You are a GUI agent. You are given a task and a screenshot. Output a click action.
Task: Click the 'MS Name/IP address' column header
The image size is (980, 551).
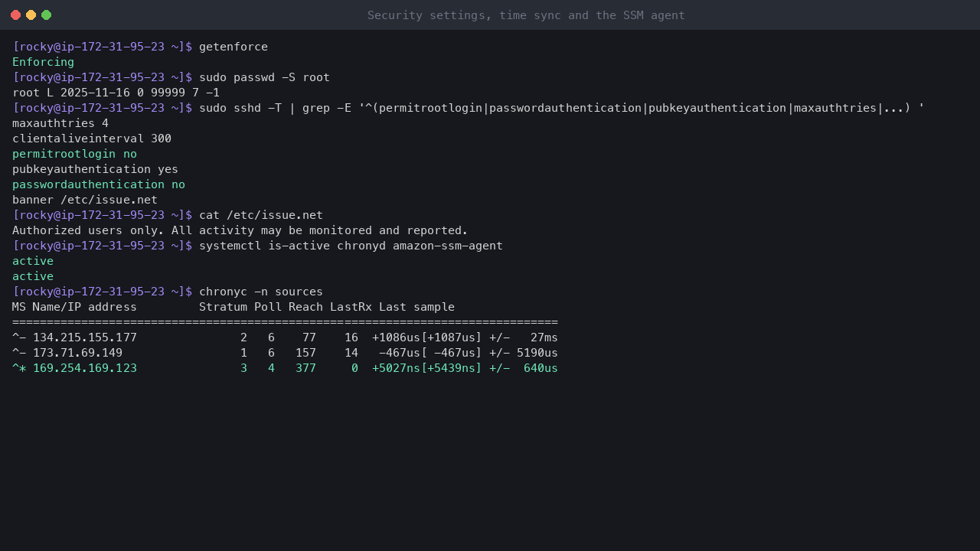pyautogui.click(x=74, y=307)
